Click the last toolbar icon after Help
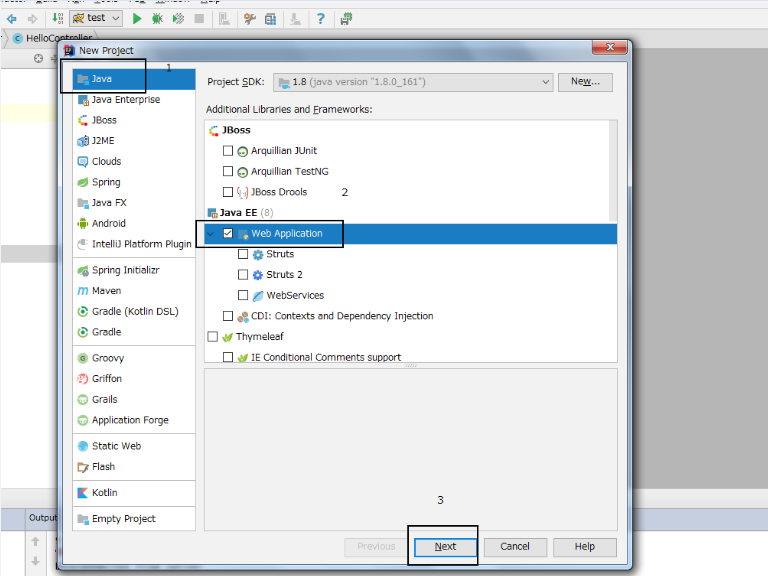This screenshot has height=576, width=768. pyautogui.click(x=346, y=19)
